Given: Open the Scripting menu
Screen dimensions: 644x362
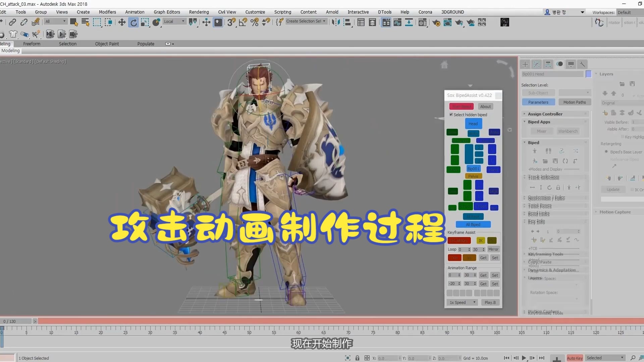Looking at the screenshot, I should [x=283, y=12].
